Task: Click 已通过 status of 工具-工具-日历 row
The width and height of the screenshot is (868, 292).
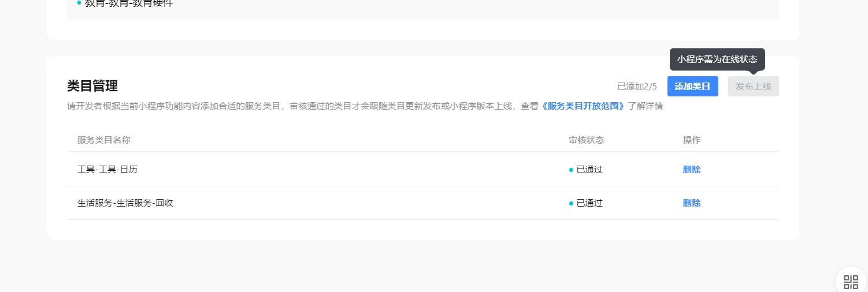Action: [589, 170]
